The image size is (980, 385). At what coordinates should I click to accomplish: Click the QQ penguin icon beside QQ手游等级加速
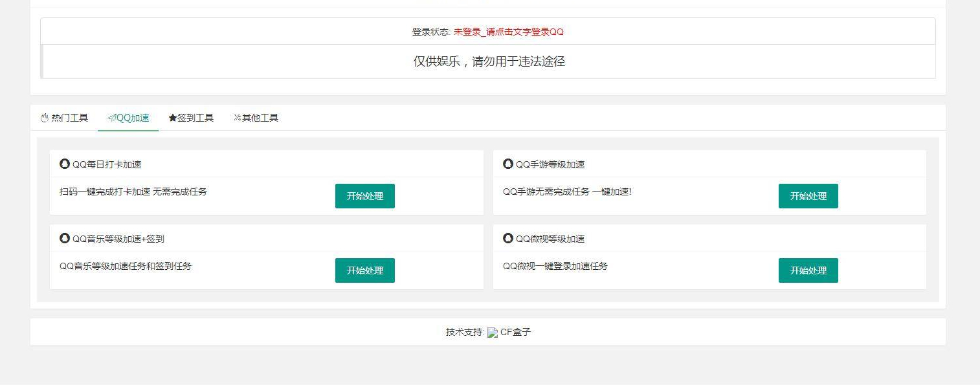(x=508, y=164)
